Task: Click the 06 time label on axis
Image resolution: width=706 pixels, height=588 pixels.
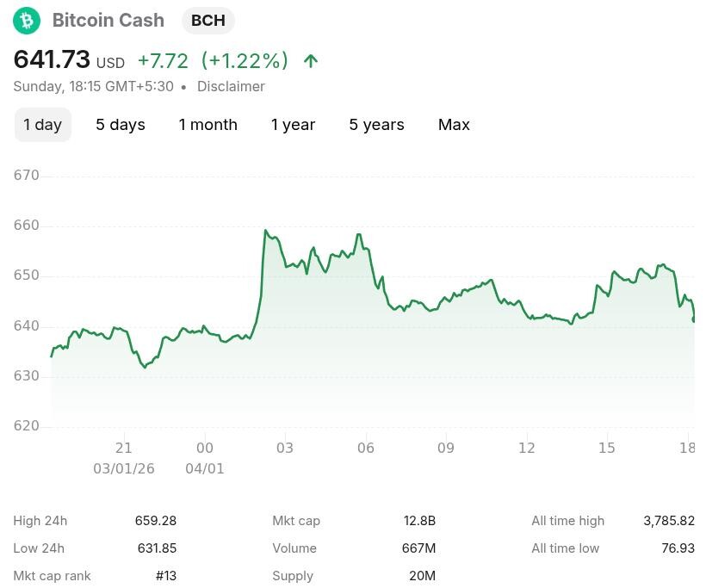Action: pos(366,448)
